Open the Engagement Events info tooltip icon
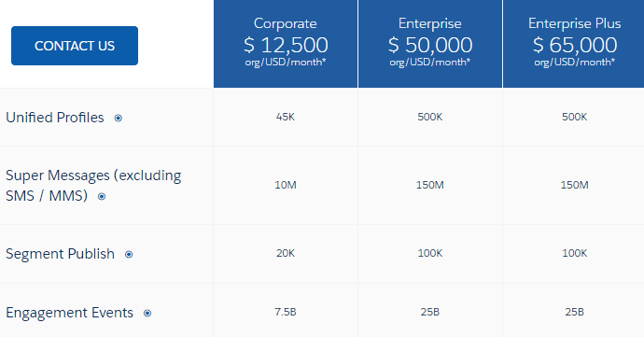The width and height of the screenshot is (644, 337). point(147,313)
